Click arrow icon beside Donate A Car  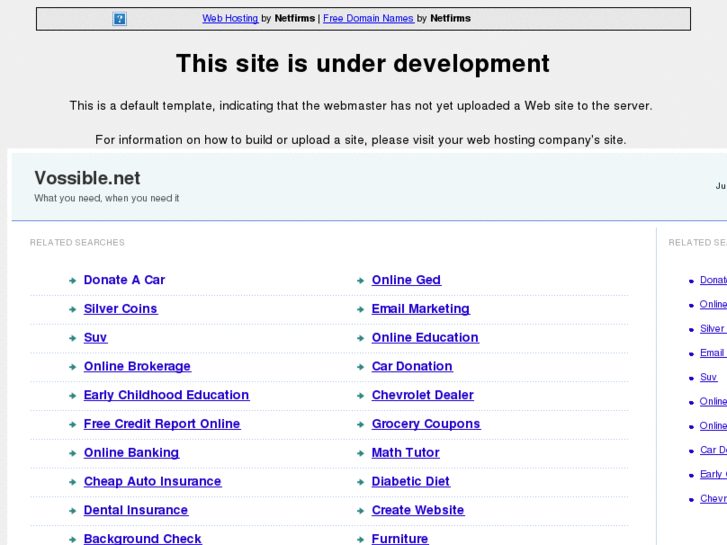(72, 281)
